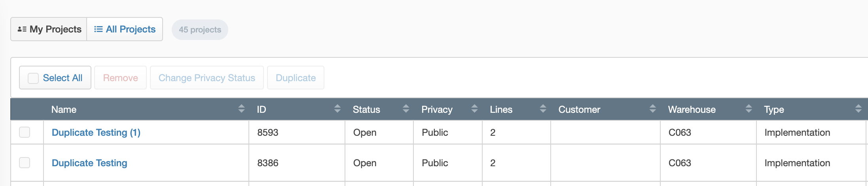Sort by Customer column arrows
Viewport: 868px width, 186px height.
[x=653, y=109]
